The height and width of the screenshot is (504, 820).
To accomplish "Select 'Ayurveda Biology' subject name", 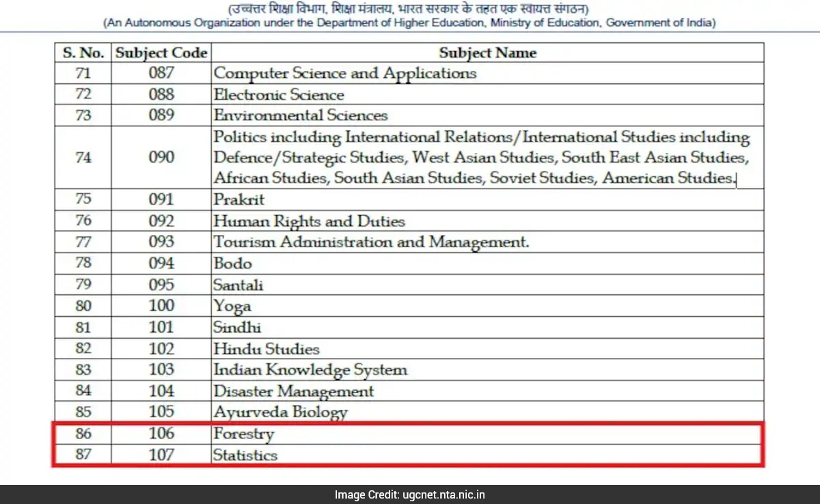I will point(281,412).
